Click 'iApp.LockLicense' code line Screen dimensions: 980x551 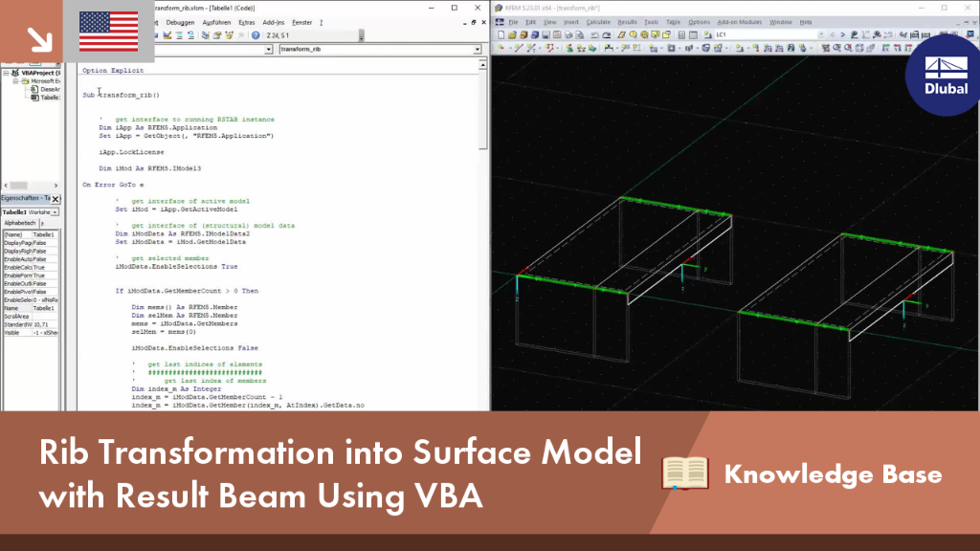(x=131, y=152)
